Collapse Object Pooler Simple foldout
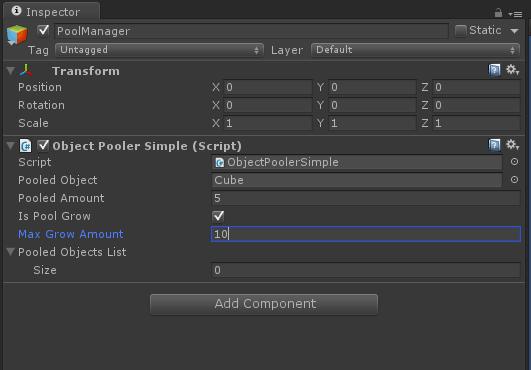This screenshot has width=531, height=370. tap(10, 146)
